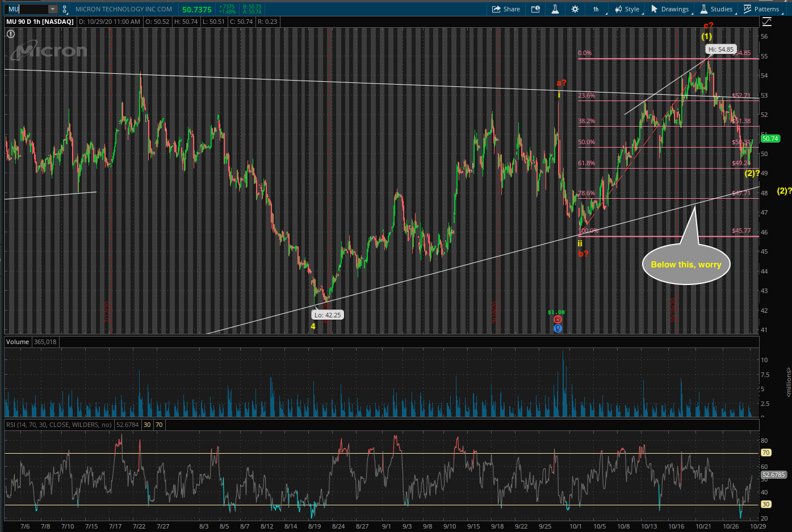Click the flask Edit Studies icon
The height and width of the screenshot is (532, 792).
coord(555,9)
